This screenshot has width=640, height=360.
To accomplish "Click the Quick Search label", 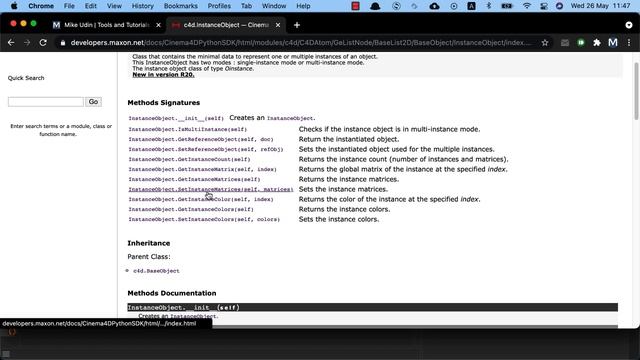I will [26, 78].
